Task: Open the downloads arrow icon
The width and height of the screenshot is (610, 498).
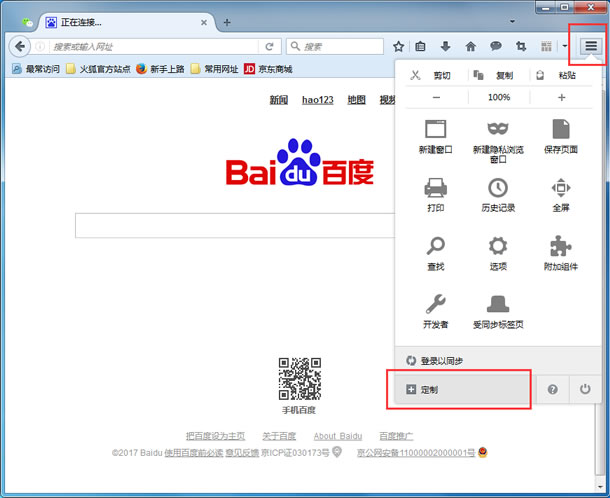Action: [x=445, y=47]
